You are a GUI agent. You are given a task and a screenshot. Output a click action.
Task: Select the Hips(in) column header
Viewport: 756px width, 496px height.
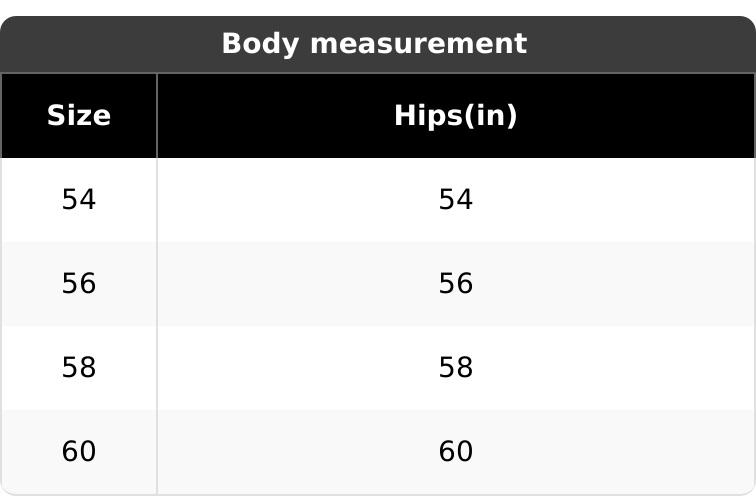pos(455,116)
